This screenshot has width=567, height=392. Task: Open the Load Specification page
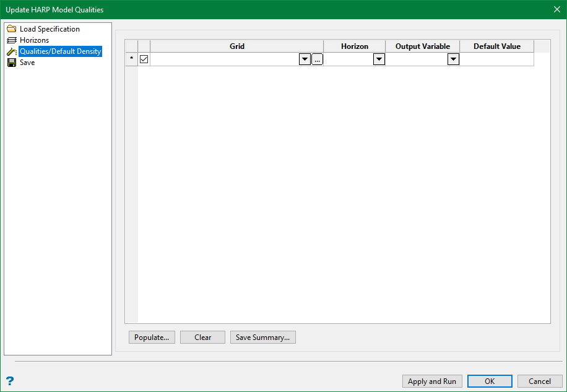tap(50, 29)
